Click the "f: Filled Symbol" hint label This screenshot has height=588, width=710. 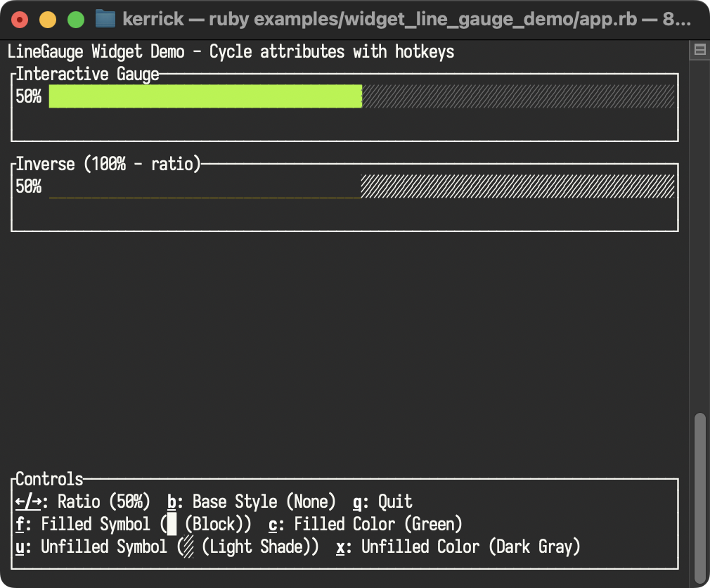83,524
